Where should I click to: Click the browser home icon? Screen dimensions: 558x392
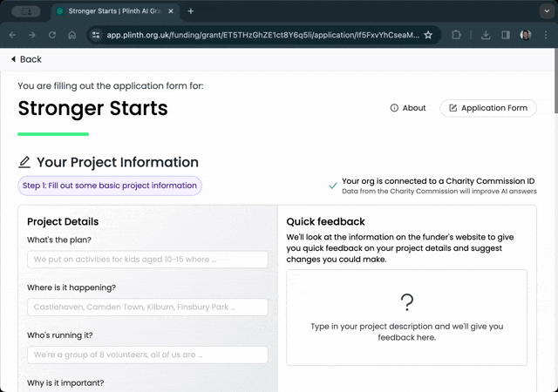click(x=72, y=35)
